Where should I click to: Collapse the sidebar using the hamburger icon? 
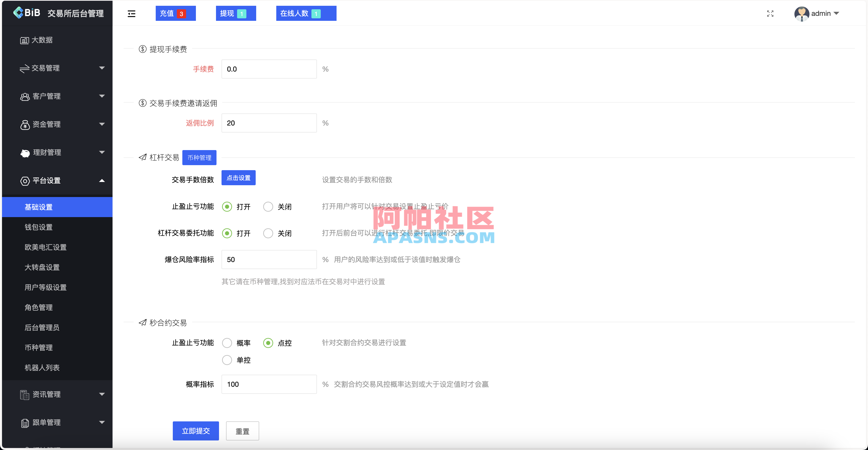coord(131,14)
